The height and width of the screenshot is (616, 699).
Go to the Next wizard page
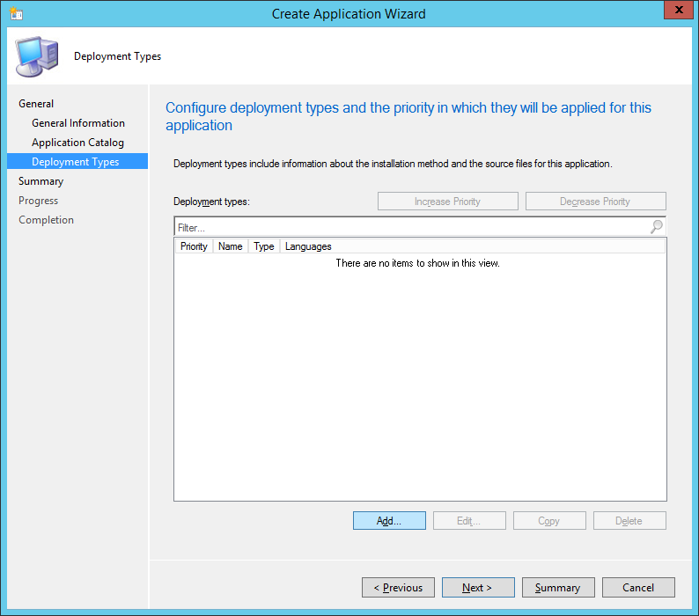(x=478, y=588)
